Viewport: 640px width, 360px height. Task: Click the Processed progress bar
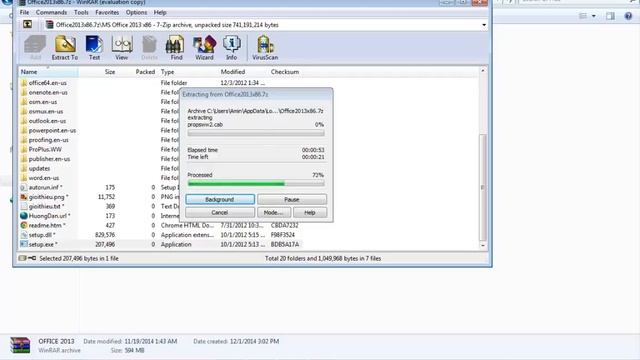coord(256,184)
